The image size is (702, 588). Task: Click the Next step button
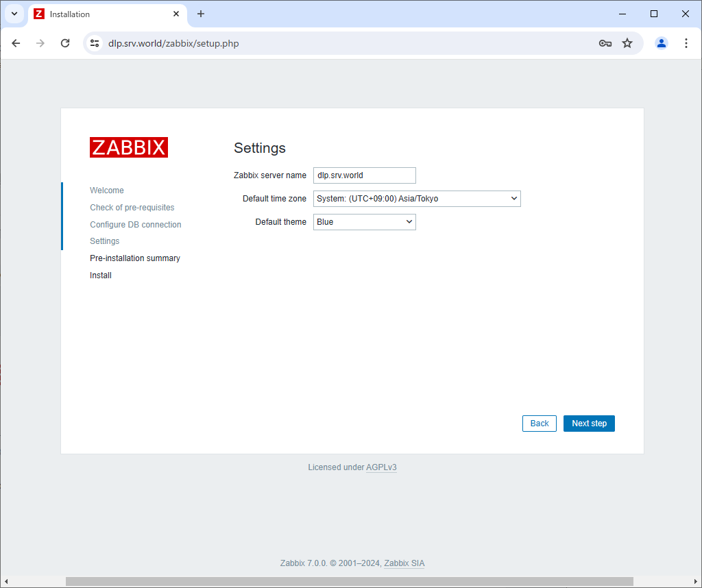point(589,424)
